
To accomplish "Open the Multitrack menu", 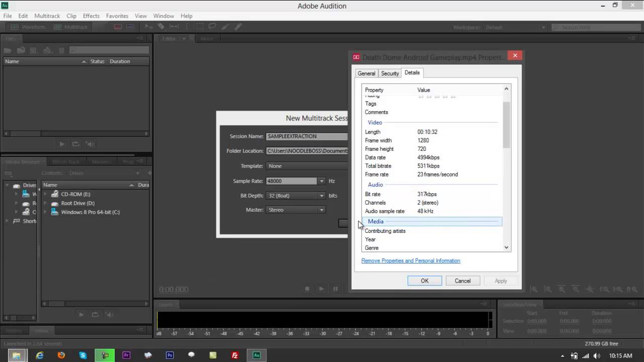I will [x=47, y=16].
